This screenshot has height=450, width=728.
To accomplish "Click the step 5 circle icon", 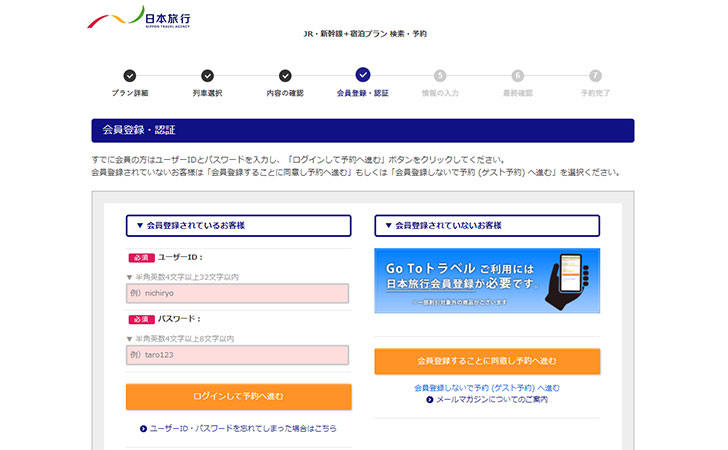I will (440, 75).
